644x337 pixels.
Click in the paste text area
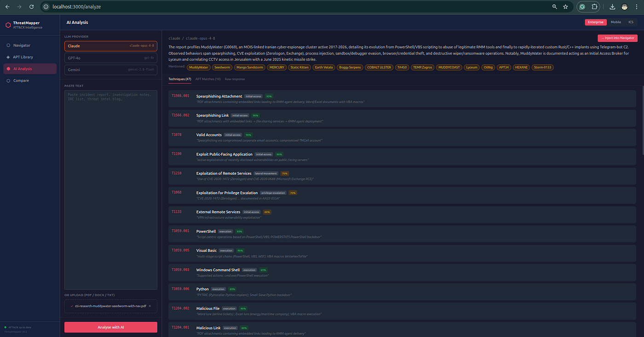click(111, 190)
